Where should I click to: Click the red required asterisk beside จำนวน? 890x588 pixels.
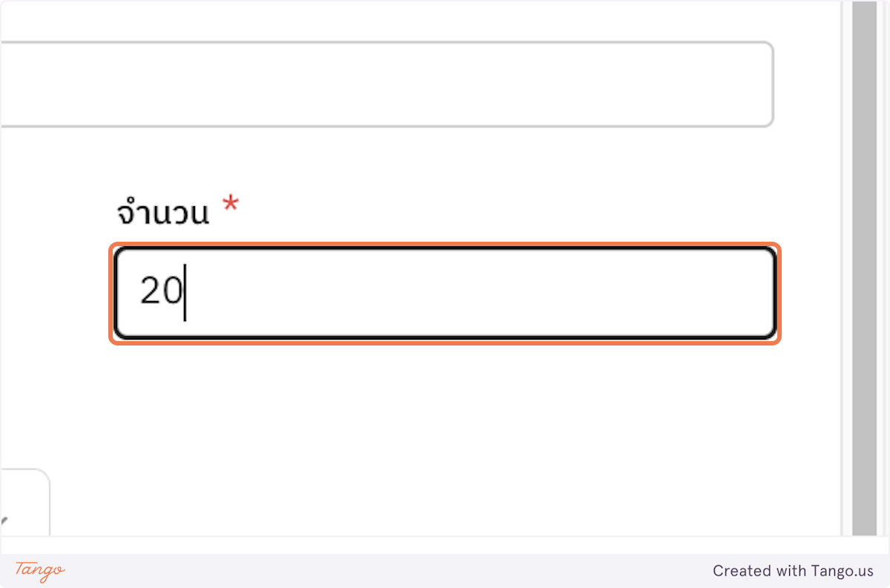pyautogui.click(x=230, y=205)
